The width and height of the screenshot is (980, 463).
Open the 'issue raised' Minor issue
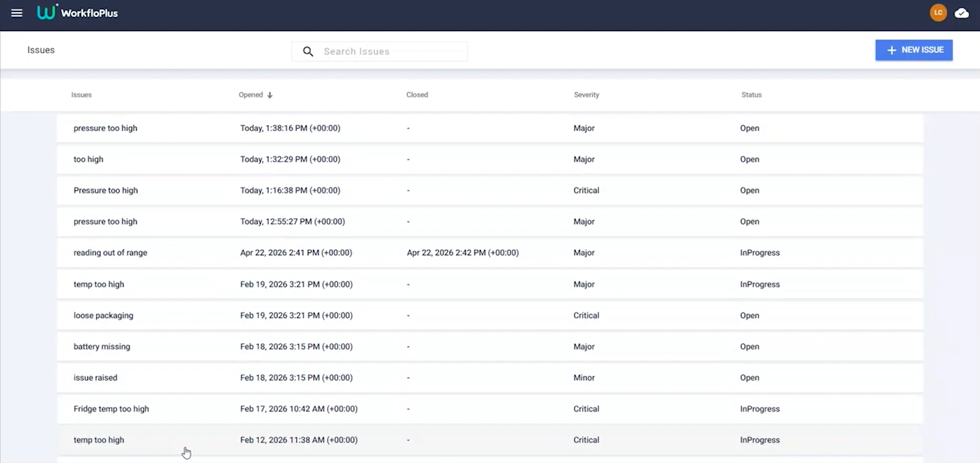tap(490, 378)
